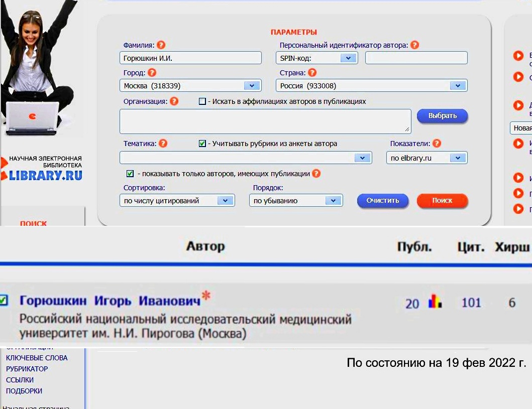Click help icon next to Организация label
Viewport: 532px width, 409px height.
tap(174, 101)
